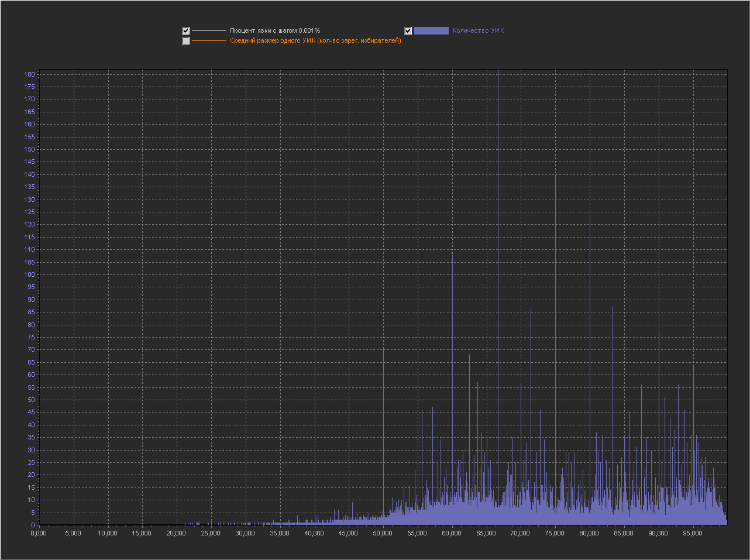Click the x-axis label 50,000
This screenshot has width=750, height=560.
[x=383, y=533]
